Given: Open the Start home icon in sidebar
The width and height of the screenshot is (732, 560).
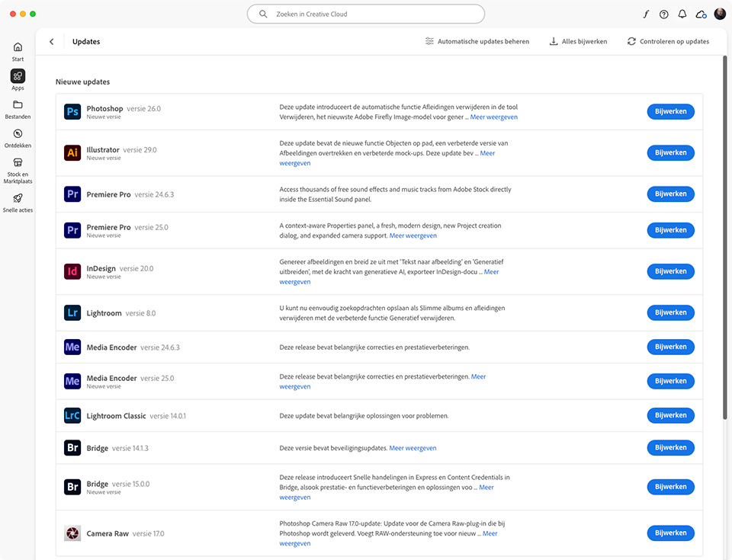Looking at the screenshot, I should click(x=18, y=46).
